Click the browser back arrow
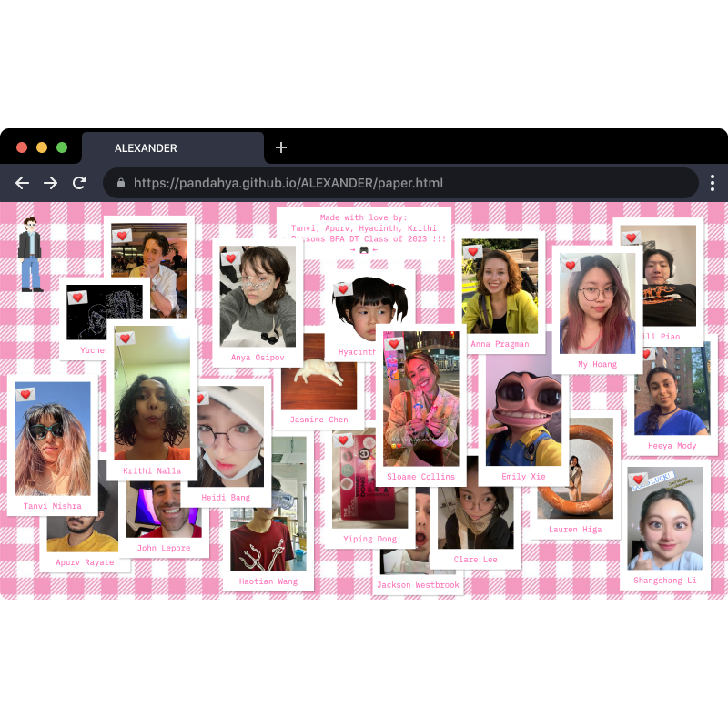 22,183
